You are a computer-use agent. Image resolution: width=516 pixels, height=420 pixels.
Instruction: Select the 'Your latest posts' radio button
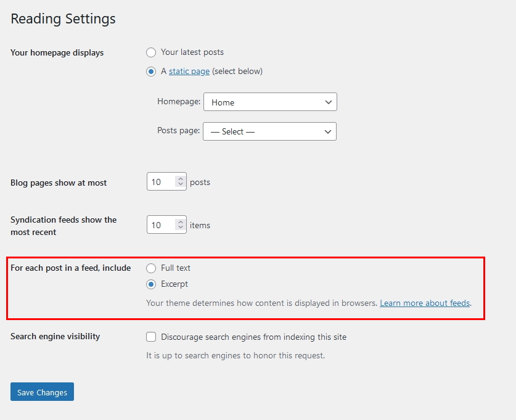(151, 52)
